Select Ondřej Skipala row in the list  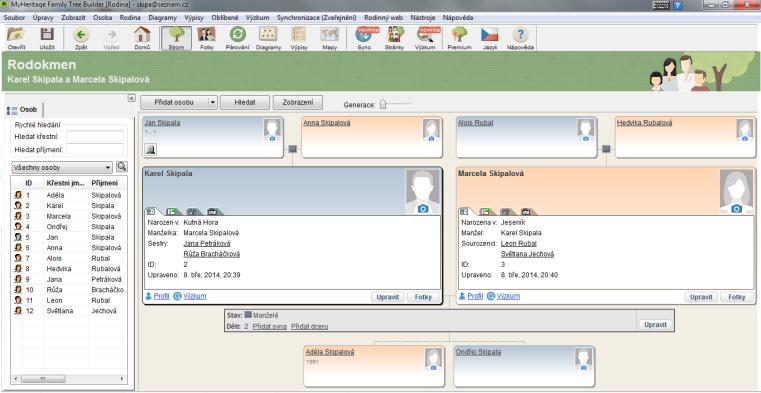tap(69, 227)
